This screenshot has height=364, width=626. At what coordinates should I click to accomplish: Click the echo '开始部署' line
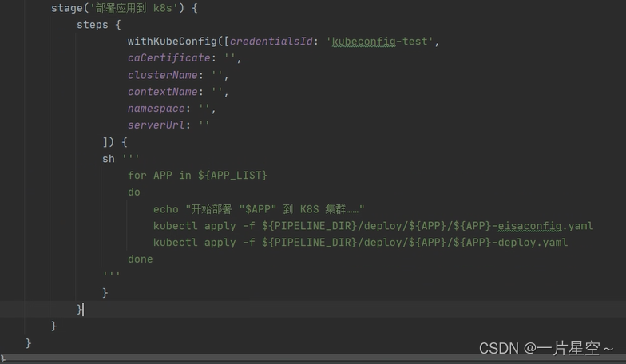click(259, 209)
